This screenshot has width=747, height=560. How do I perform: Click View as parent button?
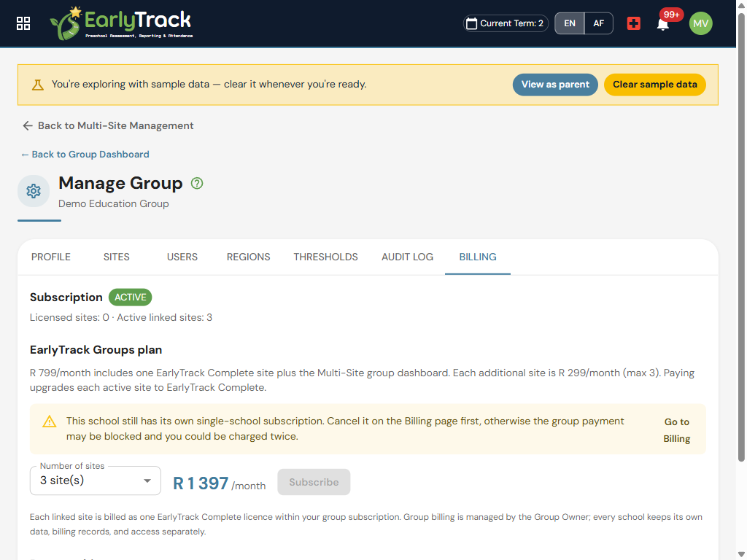coord(555,85)
